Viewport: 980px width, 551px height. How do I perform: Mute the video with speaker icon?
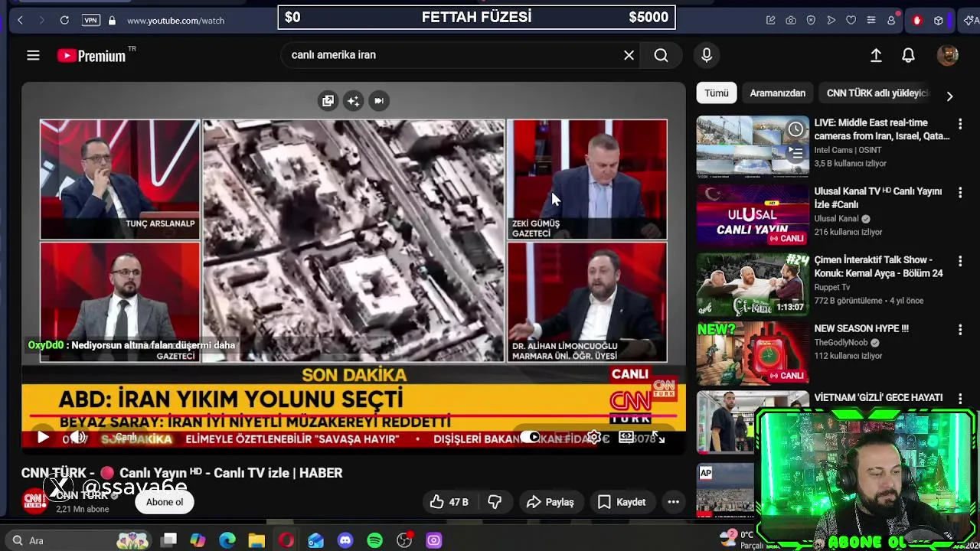click(x=77, y=438)
